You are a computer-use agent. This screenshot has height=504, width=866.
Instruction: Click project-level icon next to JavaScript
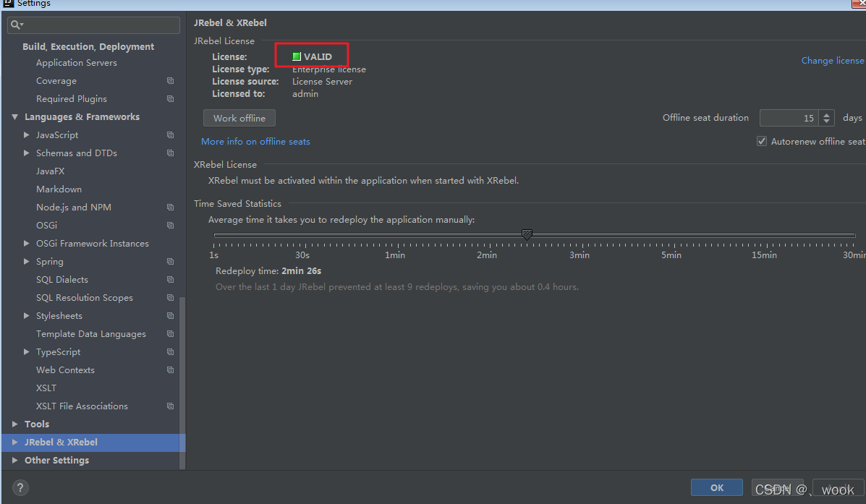point(170,134)
